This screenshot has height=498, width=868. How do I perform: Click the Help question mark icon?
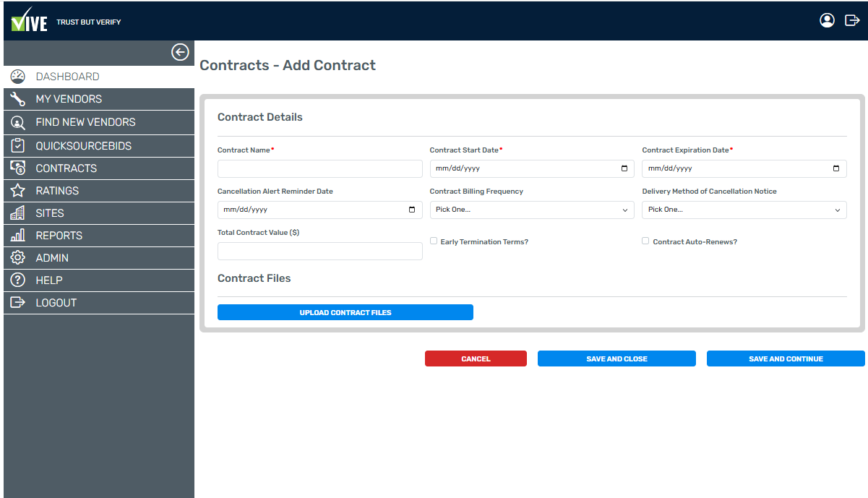tap(18, 280)
